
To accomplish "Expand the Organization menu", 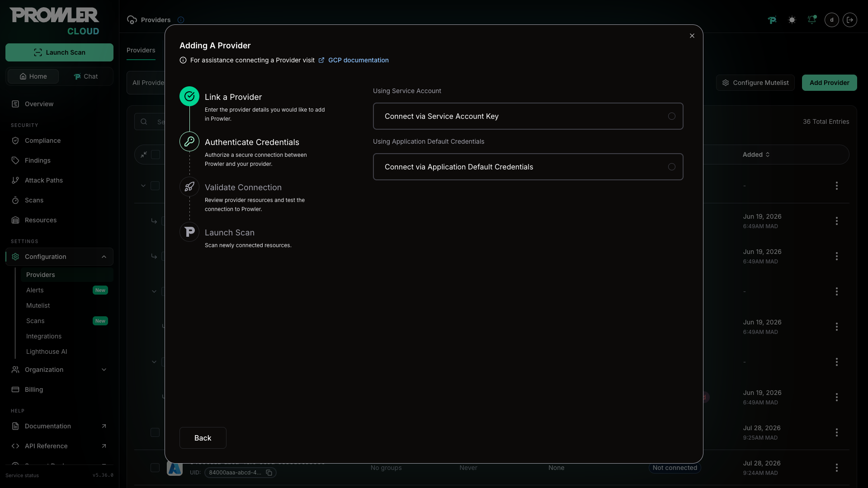I will pos(59,370).
